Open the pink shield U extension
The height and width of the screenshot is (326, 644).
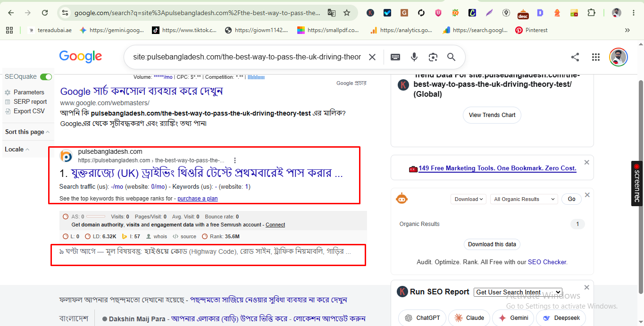pyautogui.click(x=438, y=13)
